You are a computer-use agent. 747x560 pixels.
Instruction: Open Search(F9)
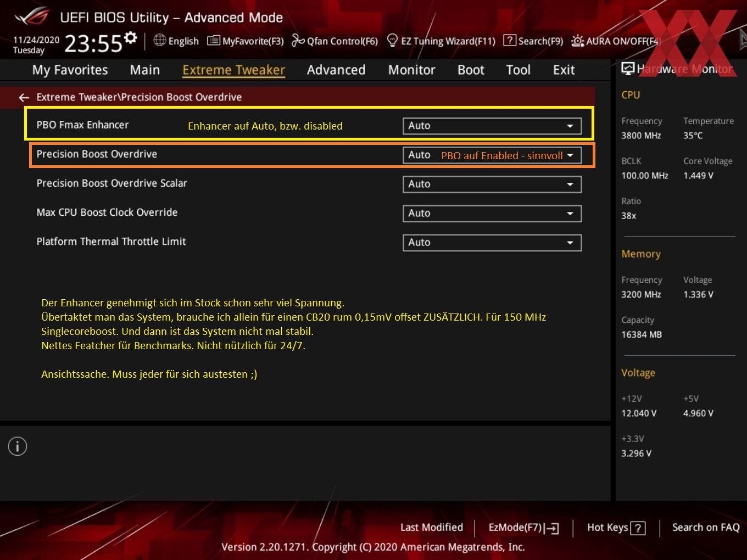tap(533, 41)
